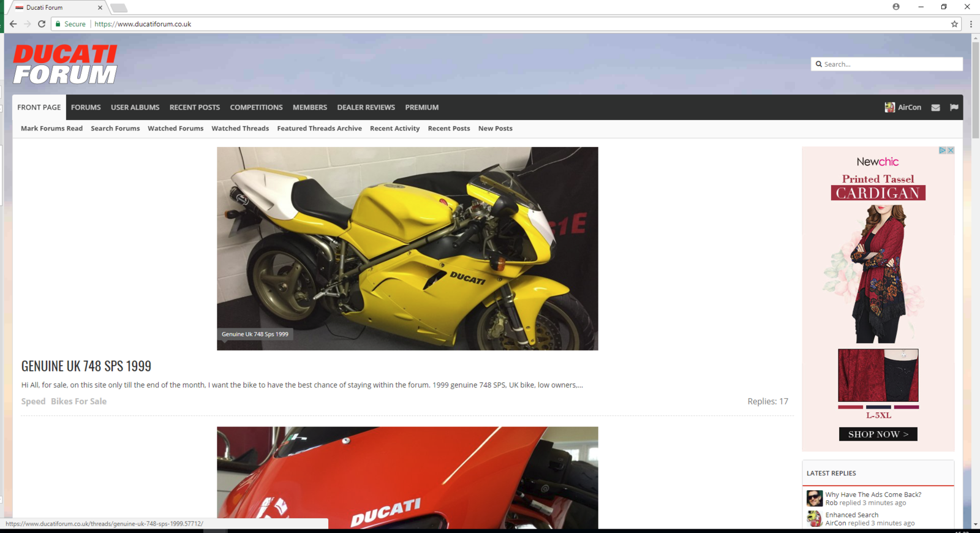
Task: Close the Ducati Forum browser tab
Action: [x=100, y=7]
